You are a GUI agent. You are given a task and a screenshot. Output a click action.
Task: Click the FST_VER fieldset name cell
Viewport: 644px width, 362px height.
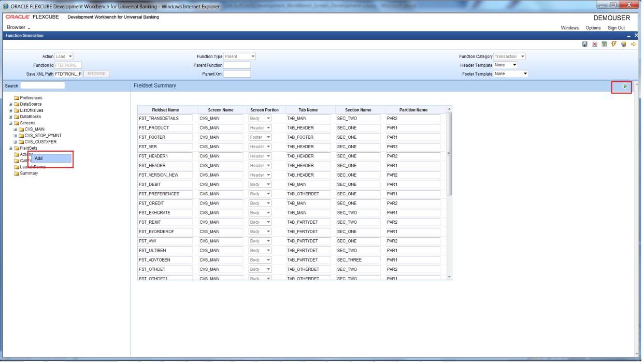pyautogui.click(x=165, y=147)
